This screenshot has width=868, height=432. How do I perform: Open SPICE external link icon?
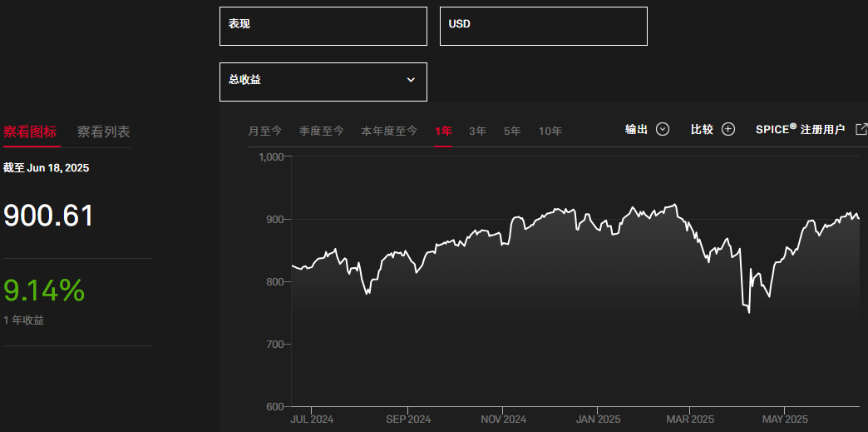click(x=861, y=129)
